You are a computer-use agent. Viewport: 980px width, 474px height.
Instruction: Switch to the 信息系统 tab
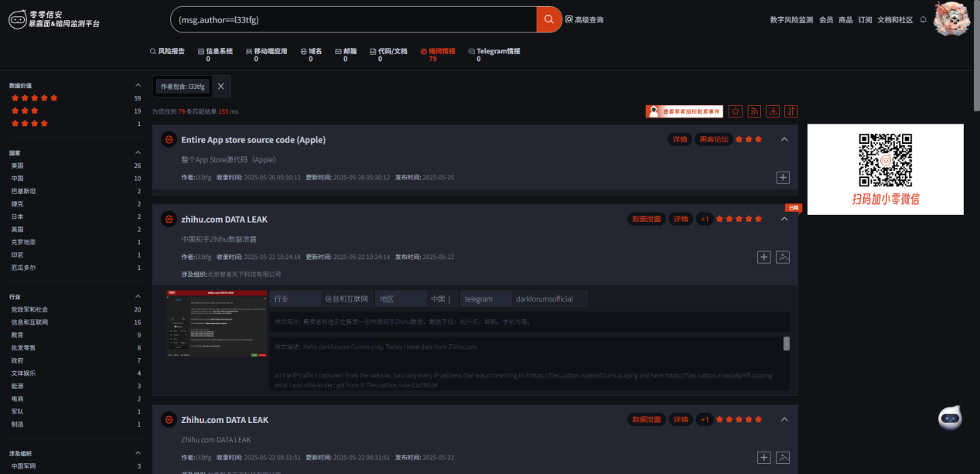pyautogui.click(x=216, y=54)
